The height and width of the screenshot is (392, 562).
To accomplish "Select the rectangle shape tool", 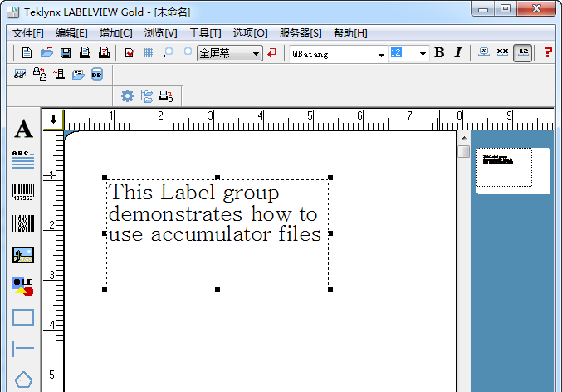I will tap(23, 317).
